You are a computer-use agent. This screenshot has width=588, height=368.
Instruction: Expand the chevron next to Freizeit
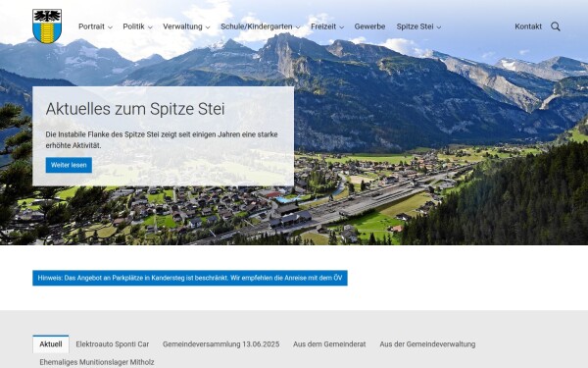click(342, 27)
